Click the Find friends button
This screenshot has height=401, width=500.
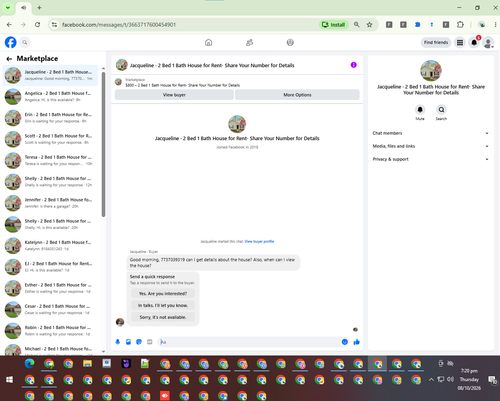(x=436, y=42)
